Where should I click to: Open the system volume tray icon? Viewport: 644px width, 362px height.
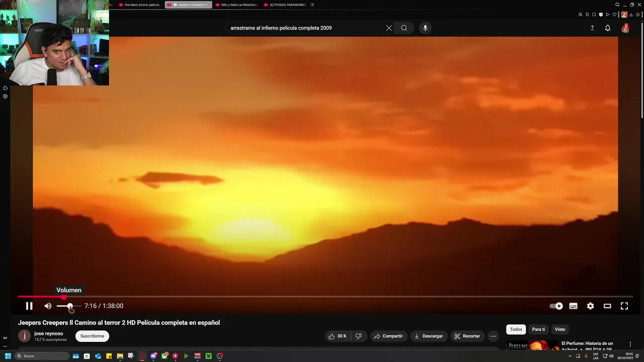[x=611, y=356]
